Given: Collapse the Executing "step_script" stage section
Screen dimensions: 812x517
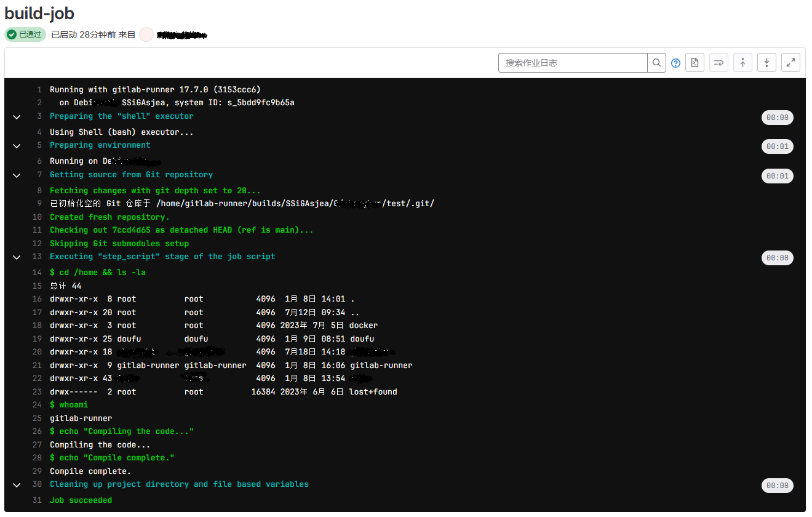Looking at the screenshot, I should click(17, 257).
